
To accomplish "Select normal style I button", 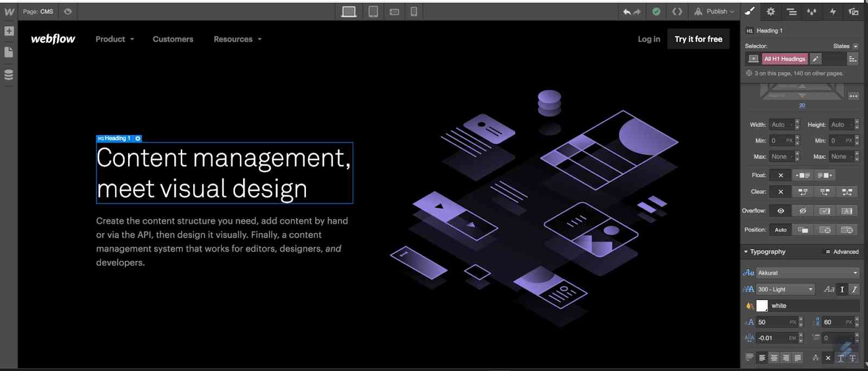I will point(842,290).
